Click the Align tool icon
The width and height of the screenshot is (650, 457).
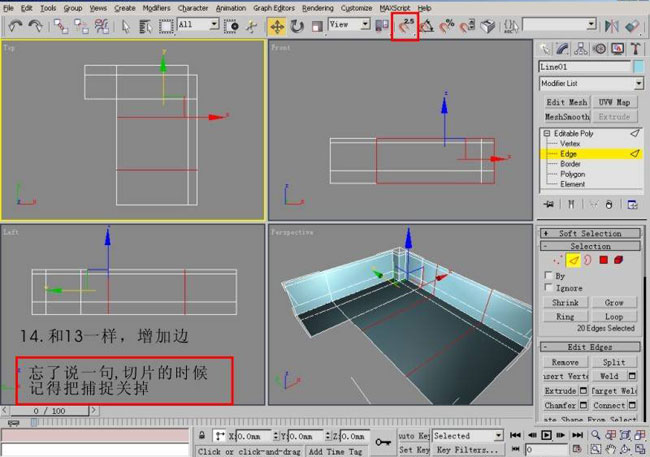632,26
